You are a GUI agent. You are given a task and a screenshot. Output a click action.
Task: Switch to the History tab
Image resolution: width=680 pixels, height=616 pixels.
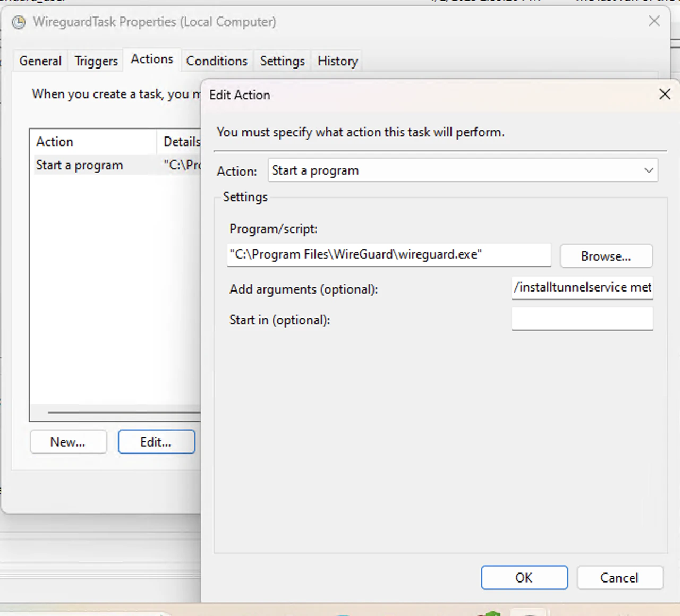337,61
